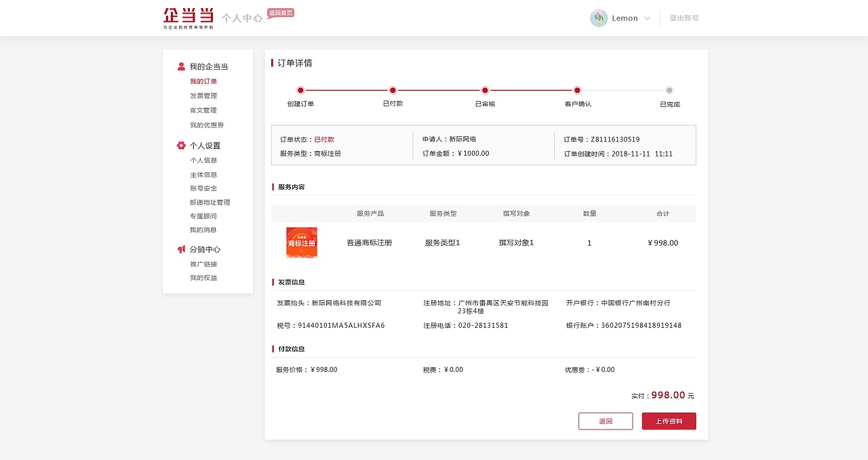This screenshot has width=868, height=460.
Task: Click the 已付款 progress step dot
Action: point(393,90)
